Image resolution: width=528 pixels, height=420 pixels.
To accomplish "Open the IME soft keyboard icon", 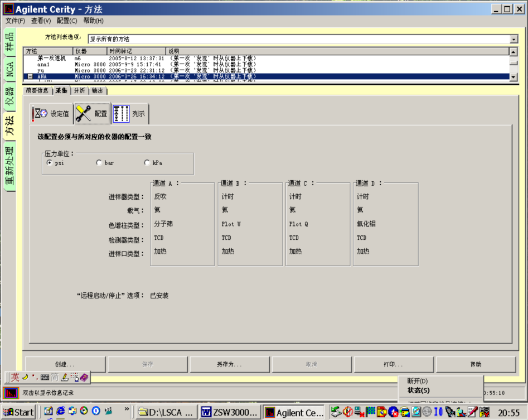I will (45, 378).
